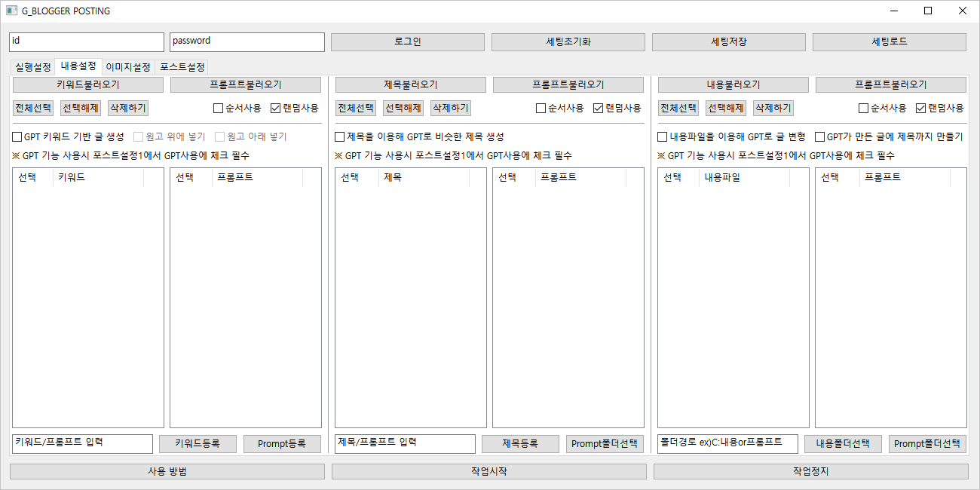Start the job with 작업시작
This screenshot has height=490, width=980.
[488, 472]
